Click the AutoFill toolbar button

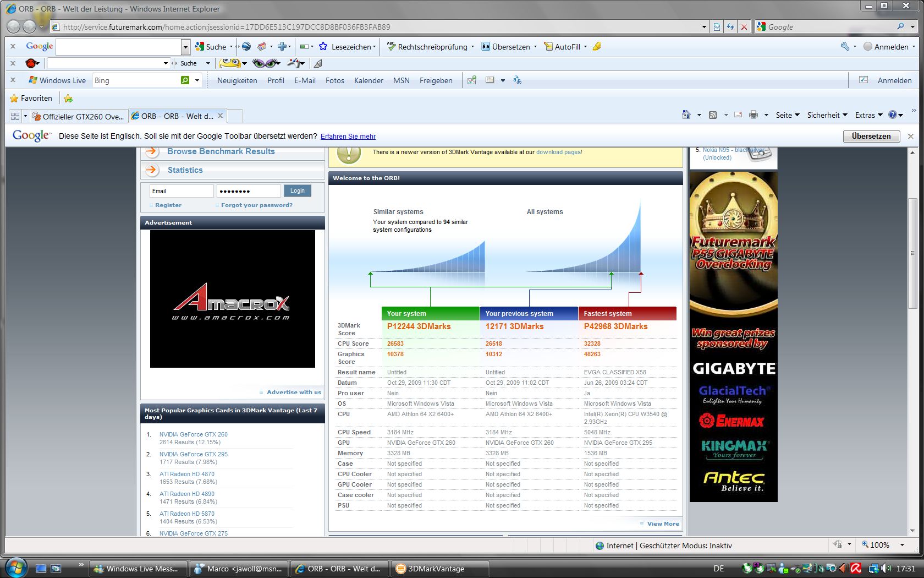click(563, 47)
